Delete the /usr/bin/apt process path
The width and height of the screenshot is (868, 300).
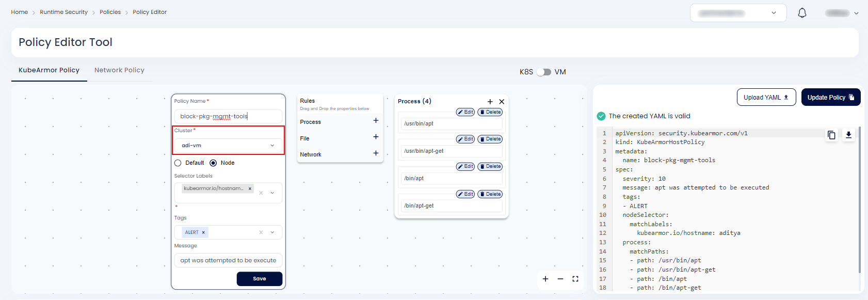coord(490,112)
